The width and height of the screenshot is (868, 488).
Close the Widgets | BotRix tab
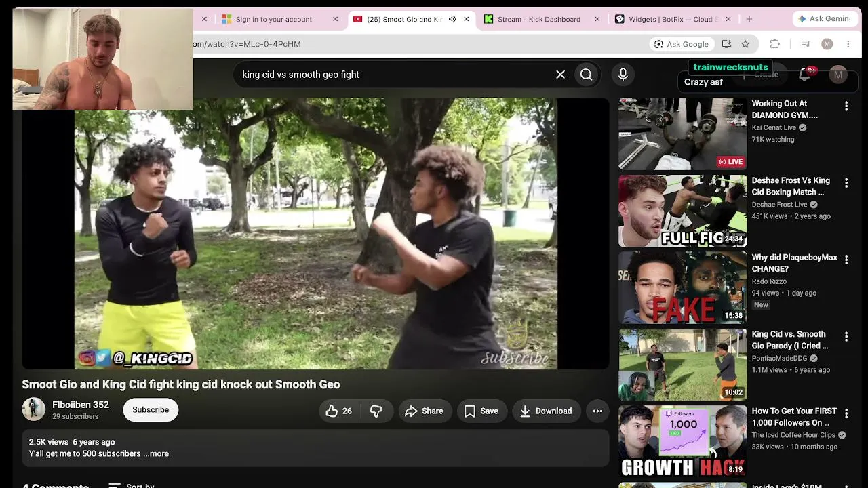728,19
